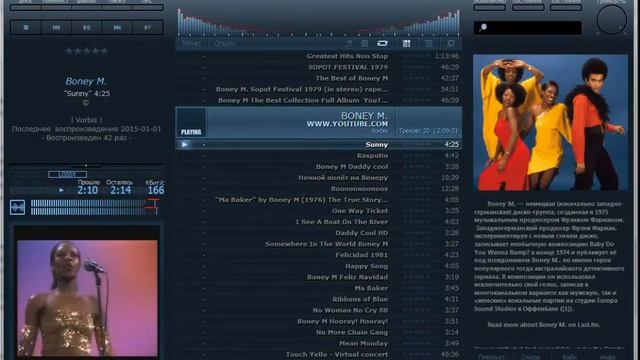The width and height of the screenshot is (640, 360).
Task: Open the Опции menu above playlist
Action: (x=224, y=43)
